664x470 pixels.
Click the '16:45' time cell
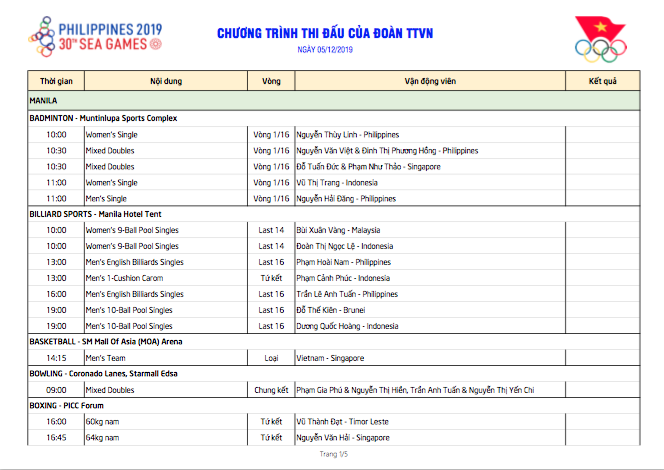click(x=56, y=438)
